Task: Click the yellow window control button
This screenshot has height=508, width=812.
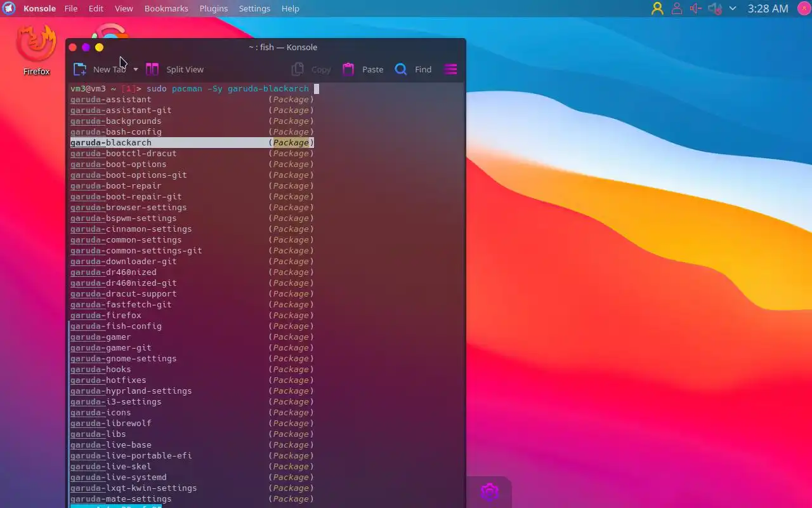Action: pos(99,47)
